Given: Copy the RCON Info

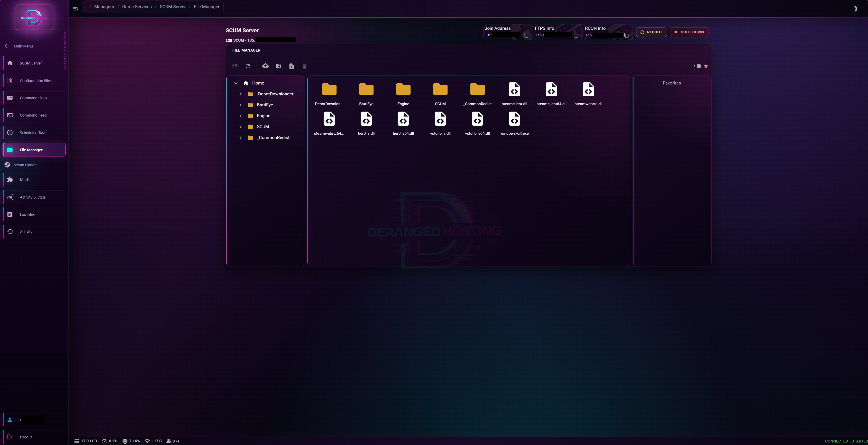Looking at the screenshot, I should (626, 35).
